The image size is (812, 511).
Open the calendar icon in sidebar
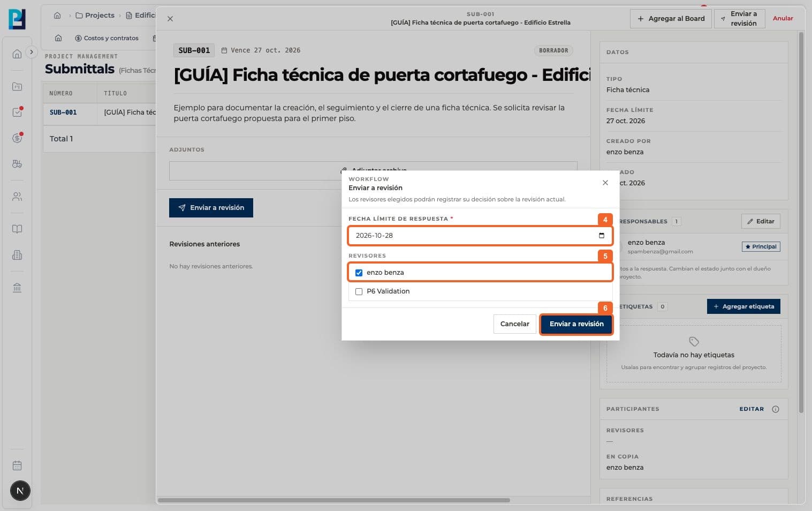coord(17,465)
